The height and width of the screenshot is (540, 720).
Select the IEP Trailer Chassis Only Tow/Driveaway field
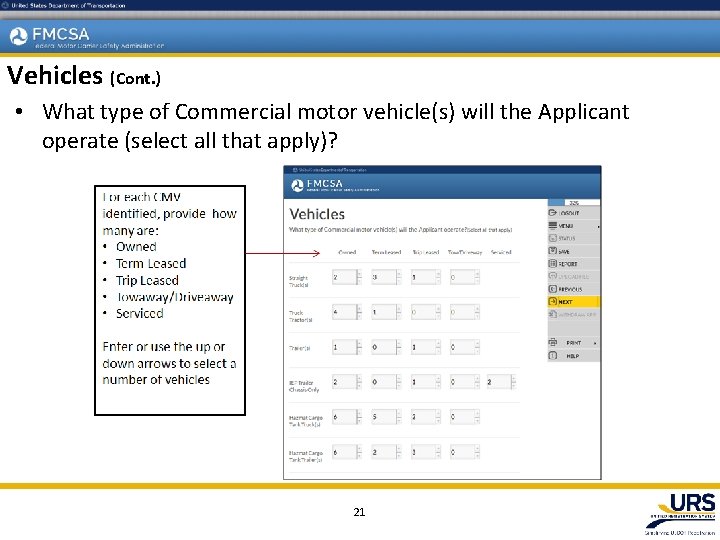[465, 382]
